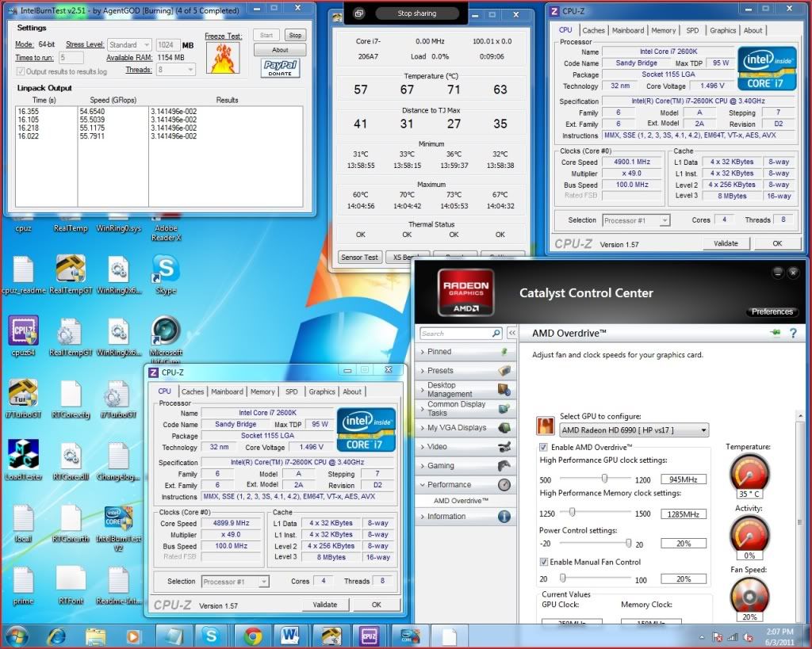Open Select GPU to configure dropdown

pos(634,430)
